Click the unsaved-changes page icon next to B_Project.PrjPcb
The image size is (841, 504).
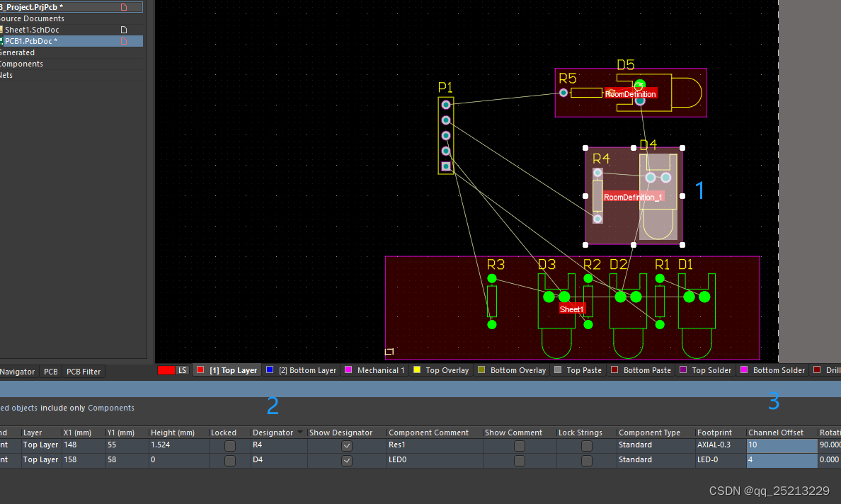(x=123, y=7)
